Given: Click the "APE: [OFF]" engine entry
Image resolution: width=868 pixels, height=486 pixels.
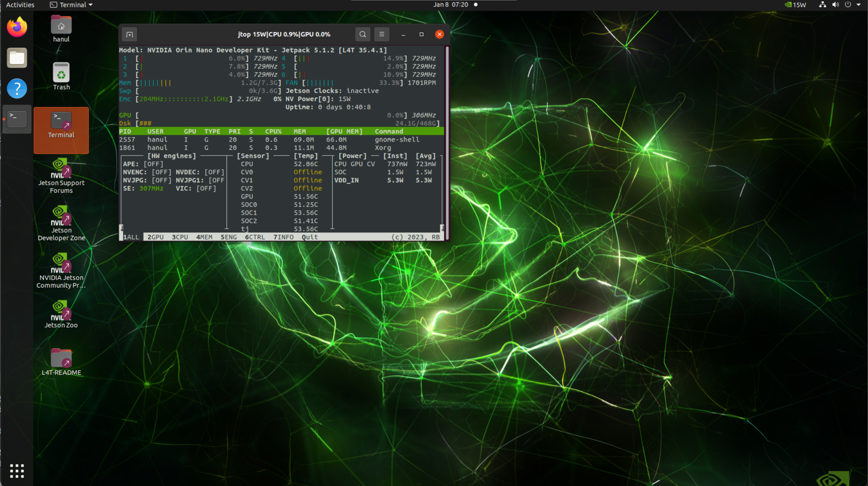Looking at the screenshot, I should (143, 164).
